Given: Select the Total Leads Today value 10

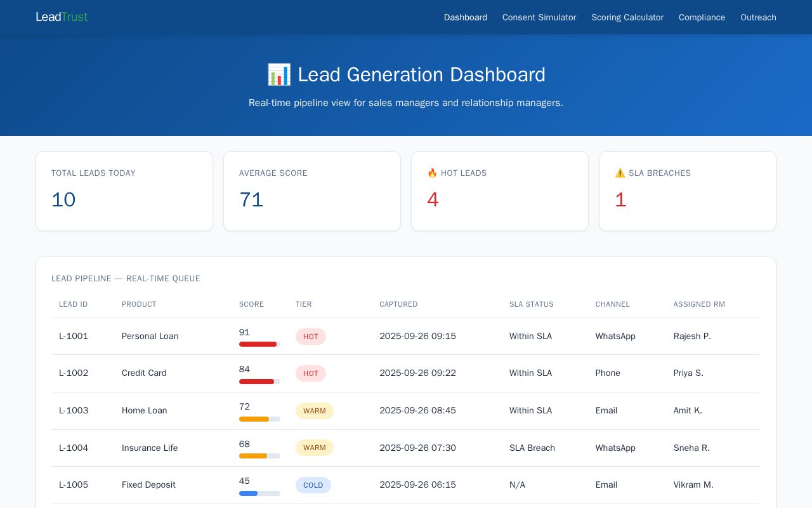Looking at the screenshot, I should pyautogui.click(x=63, y=200).
